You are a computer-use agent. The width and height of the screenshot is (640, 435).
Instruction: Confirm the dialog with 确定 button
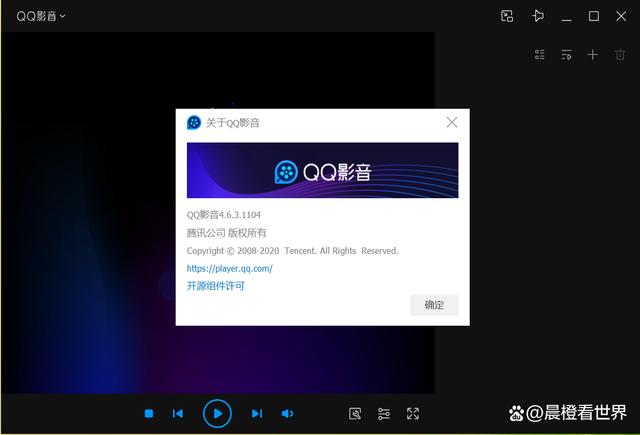click(x=434, y=305)
